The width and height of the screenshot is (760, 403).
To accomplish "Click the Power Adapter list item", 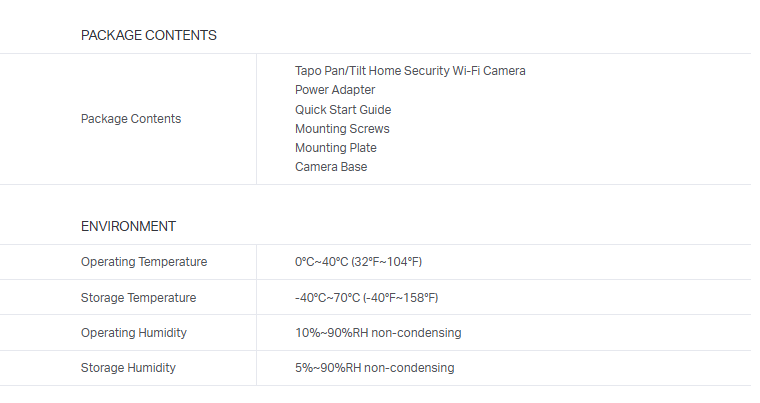I will (x=335, y=90).
